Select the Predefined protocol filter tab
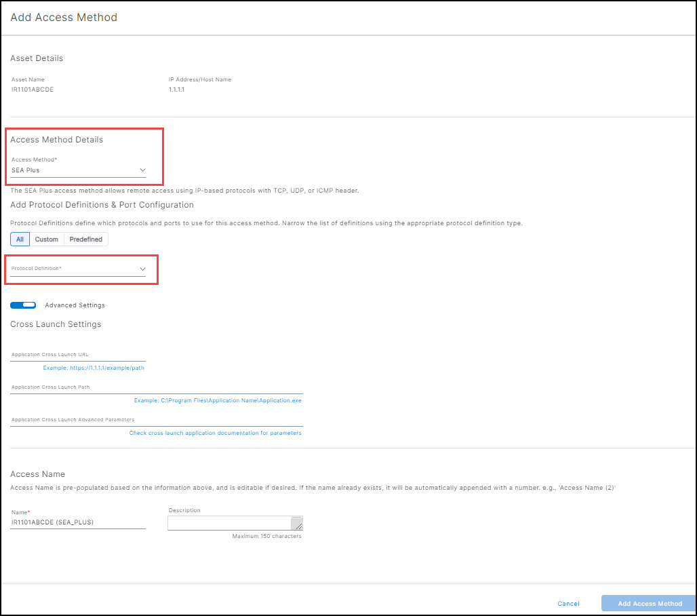The image size is (697, 616). click(86, 239)
